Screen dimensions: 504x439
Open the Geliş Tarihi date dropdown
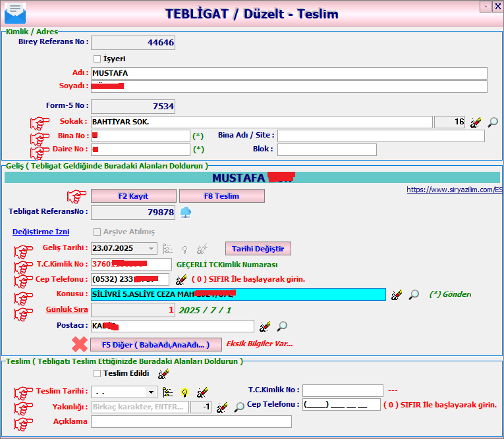point(152,249)
